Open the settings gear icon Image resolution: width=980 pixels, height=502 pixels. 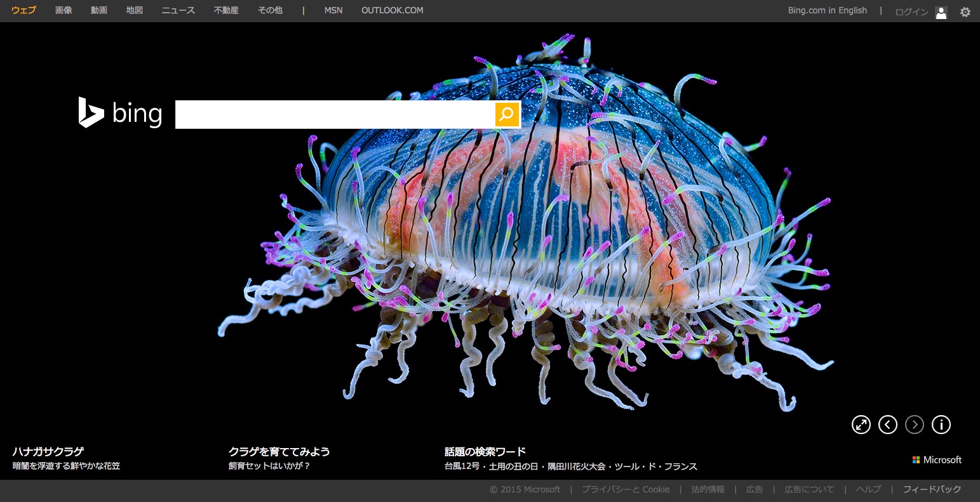coord(965,12)
